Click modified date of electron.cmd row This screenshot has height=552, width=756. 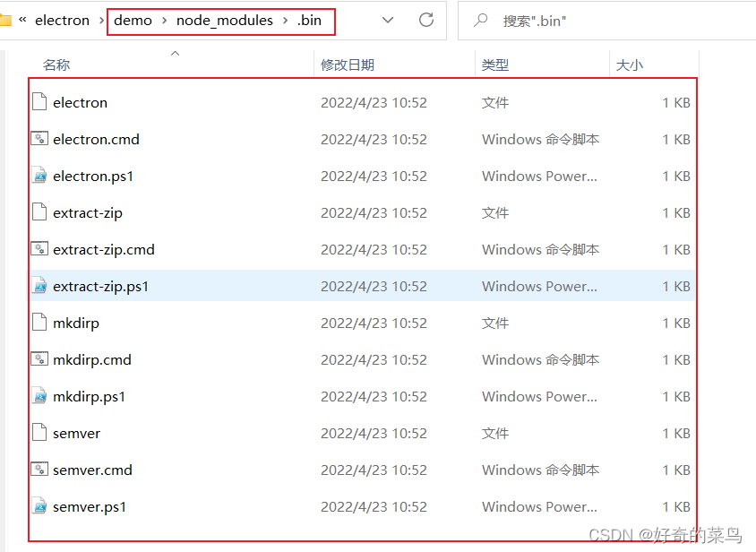(374, 140)
